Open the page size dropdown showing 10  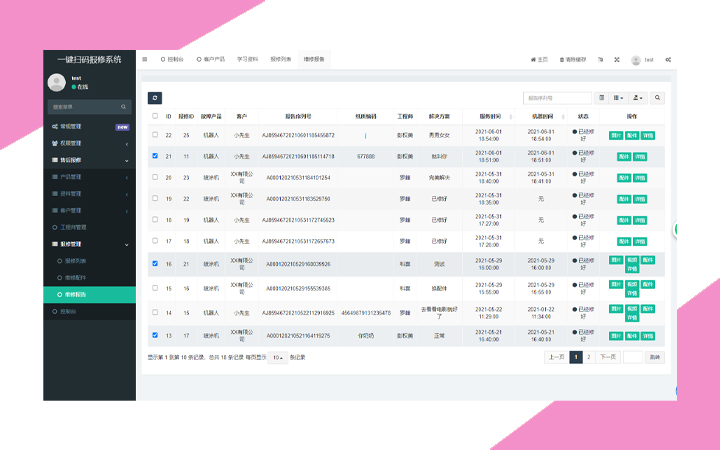point(279,357)
